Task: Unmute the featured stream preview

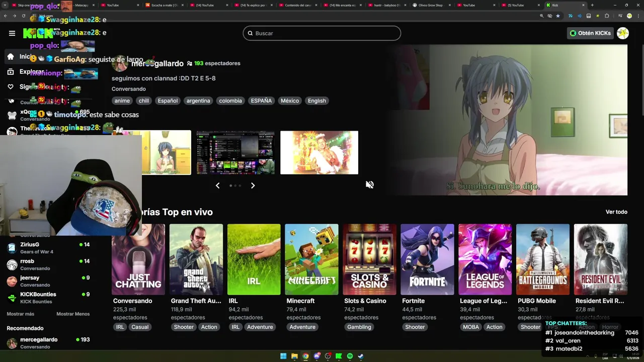Action: click(370, 185)
